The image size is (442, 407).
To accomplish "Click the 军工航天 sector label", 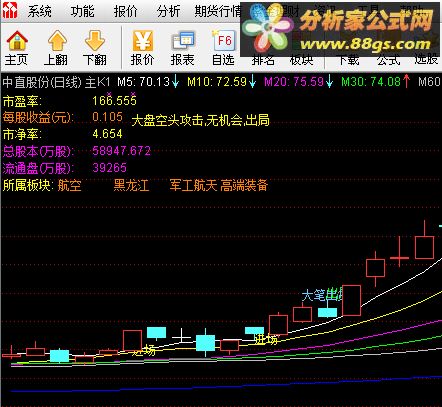I will [x=194, y=185].
